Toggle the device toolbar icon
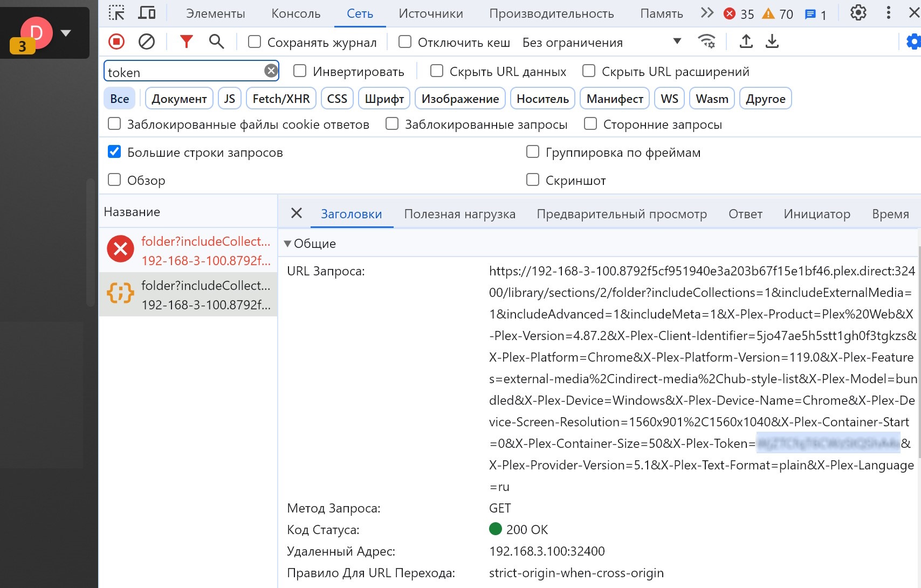921x588 pixels. pyautogui.click(x=147, y=13)
